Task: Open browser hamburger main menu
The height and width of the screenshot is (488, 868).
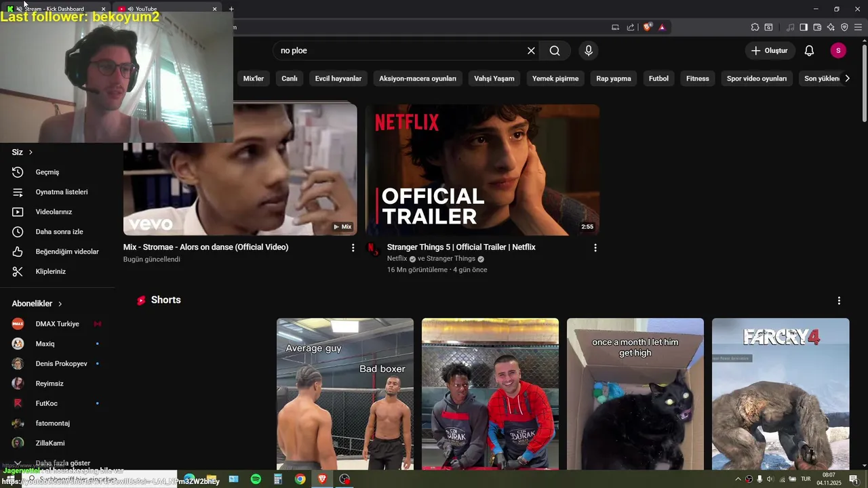Action: click(858, 27)
